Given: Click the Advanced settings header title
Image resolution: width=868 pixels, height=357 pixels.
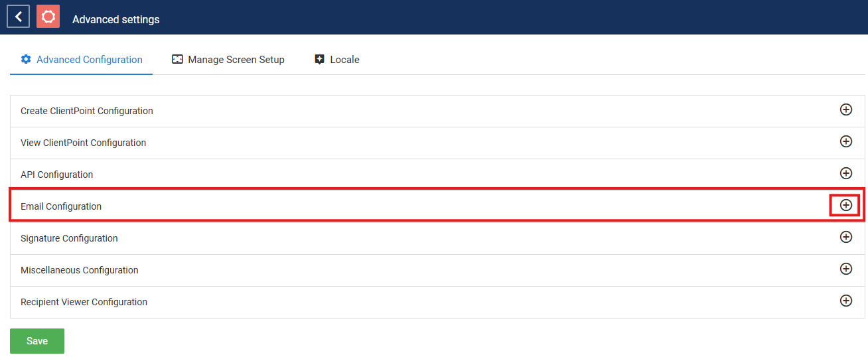Looking at the screenshot, I should tap(116, 19).
